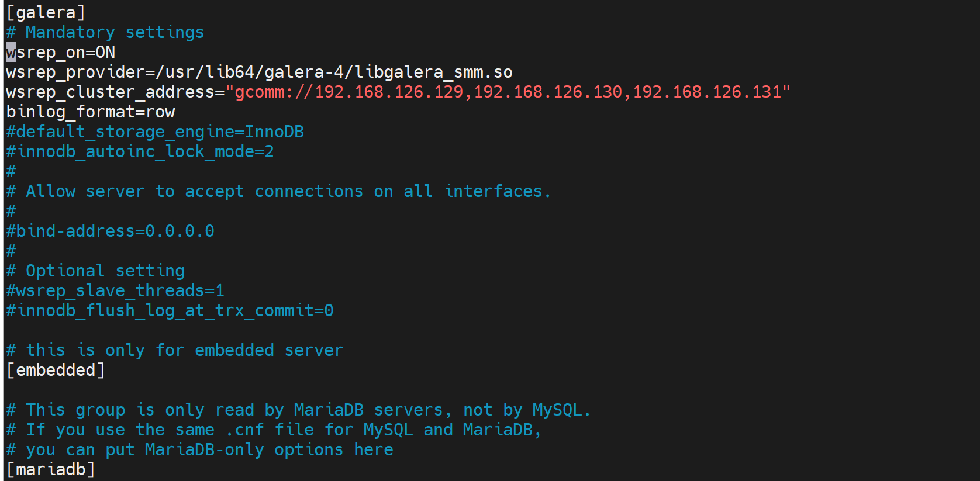Click the commented bind-address=0.0.0.0 line
Viewport: 980px width, 481px height.
[x=110, y=231]
